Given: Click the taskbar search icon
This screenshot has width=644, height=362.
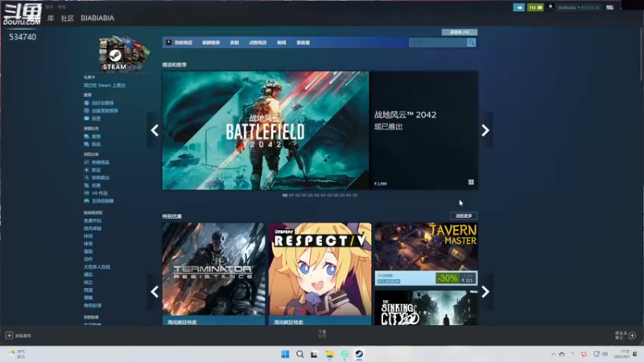Looking at the screenshot, I should click(x=299, y=354).
